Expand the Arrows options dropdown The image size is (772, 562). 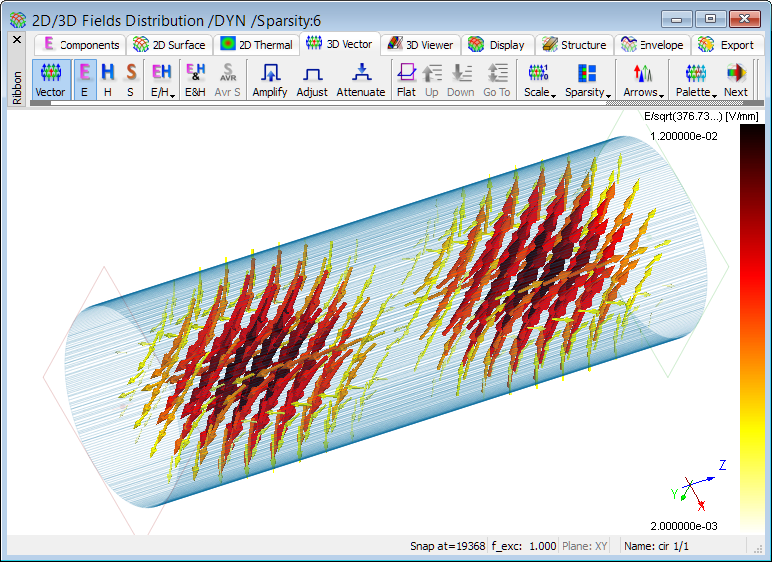point(643,80)
